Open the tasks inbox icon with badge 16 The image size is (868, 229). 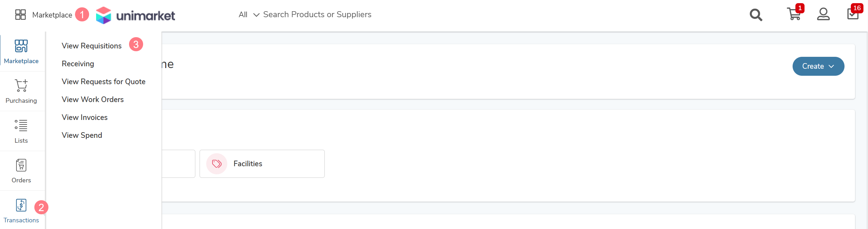coord(853,13)
